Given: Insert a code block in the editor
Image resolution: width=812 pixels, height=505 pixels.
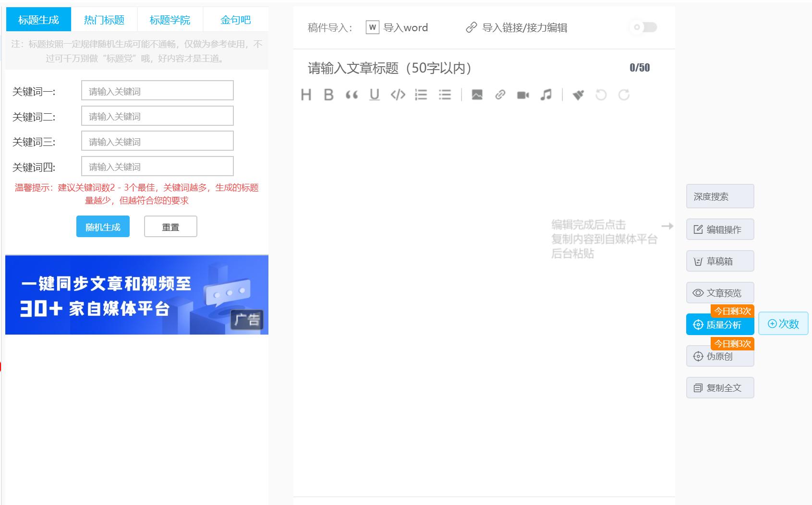Looking at the screenshot, I should [398, 95].
